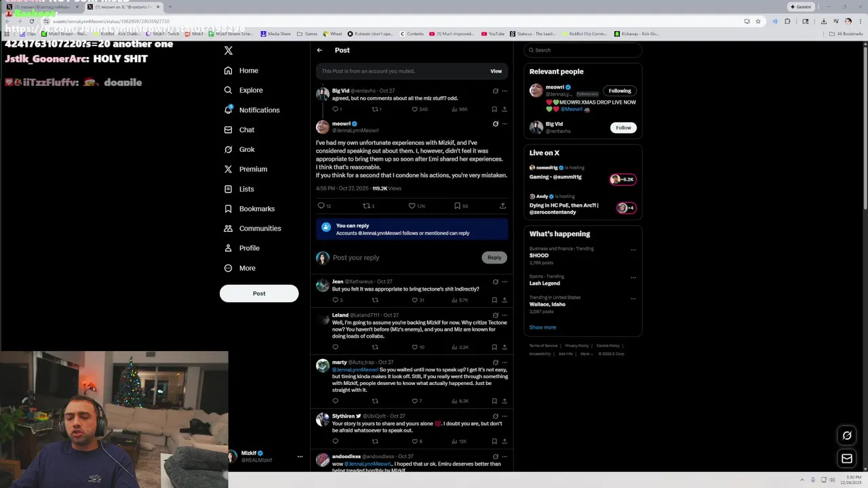This screenshot has width=868, height=488.
Task: Repost Jean's reply
Action: [x=374, y=300]
